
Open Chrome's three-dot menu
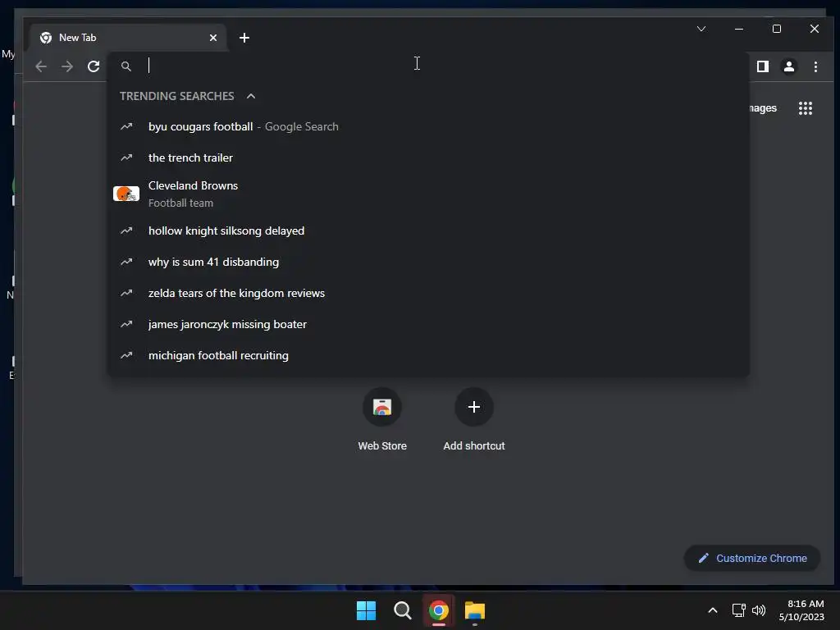(815, 66)
